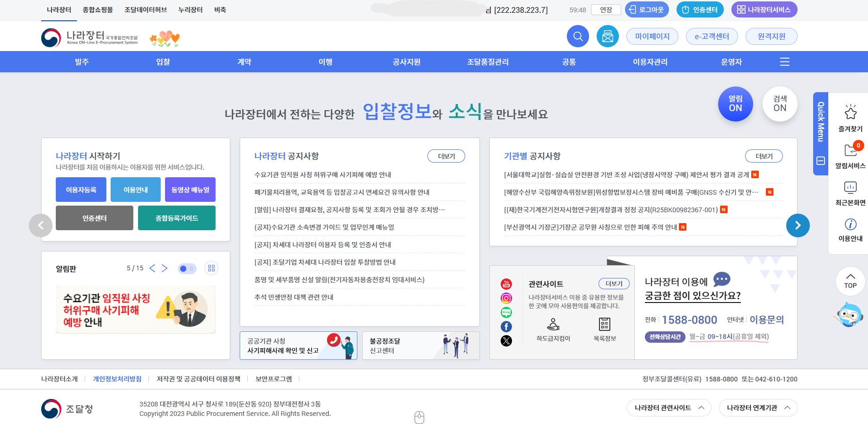Expand 나라장터 연계기관 dropdown
868x424 pixels.
(x=758, y=408)
